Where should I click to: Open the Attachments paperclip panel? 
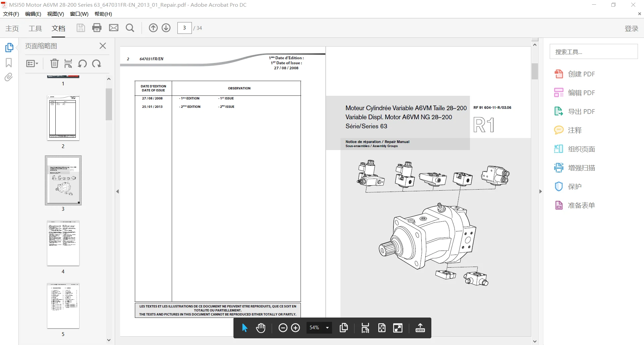(x=9, y=77)
